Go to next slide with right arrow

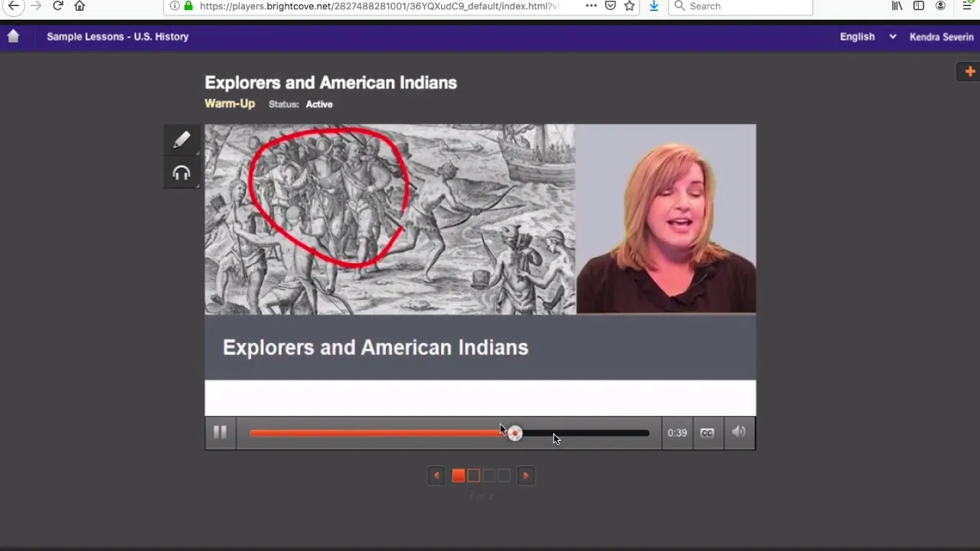[x=525, y=476]
